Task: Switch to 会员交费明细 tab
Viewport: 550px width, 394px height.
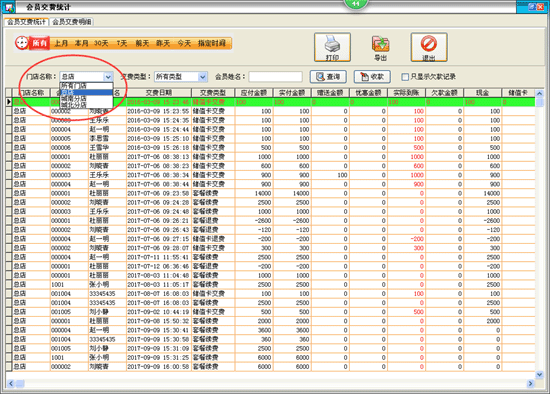Action: point(72,22)
